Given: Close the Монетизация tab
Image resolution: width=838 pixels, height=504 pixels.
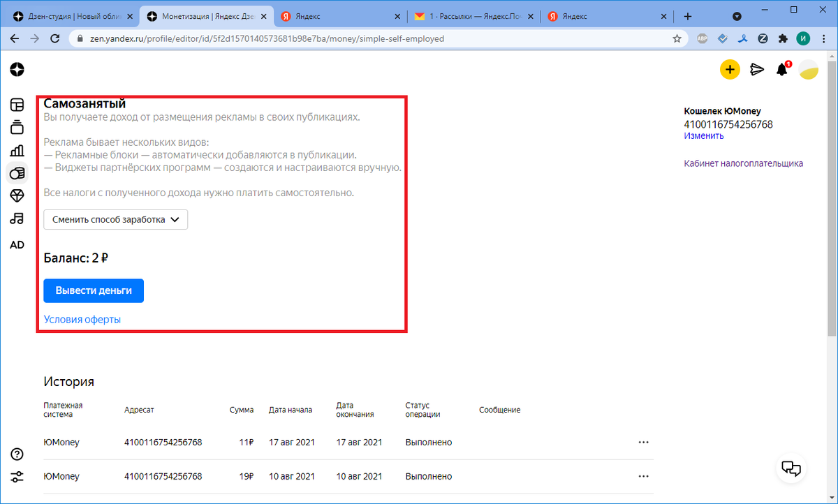Looking at the screenshot, I should (x=263, y=16).
